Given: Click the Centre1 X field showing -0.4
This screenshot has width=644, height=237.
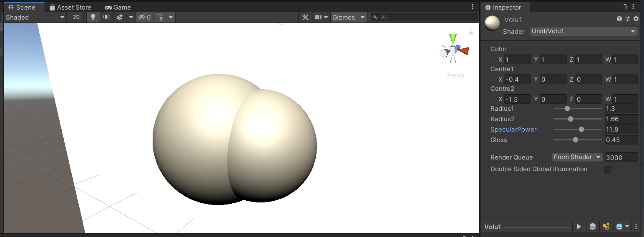Looking at the screenshot, I should coord(518,80).
